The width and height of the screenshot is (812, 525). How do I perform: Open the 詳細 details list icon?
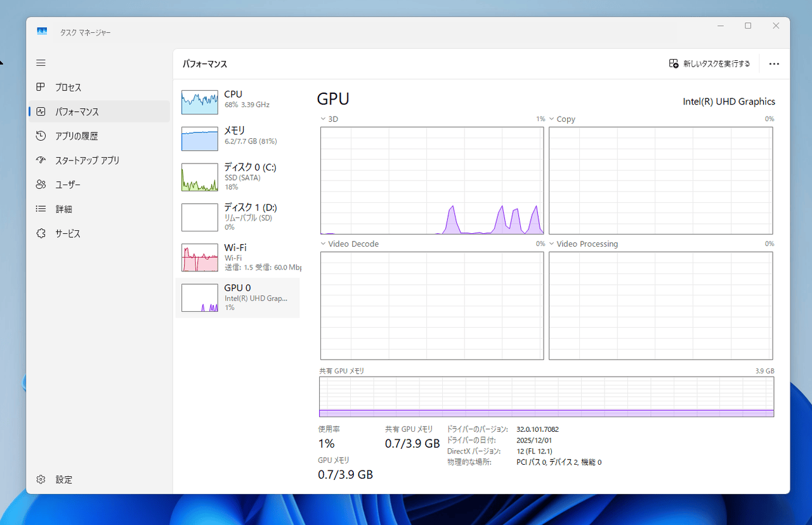coord(41,209)
